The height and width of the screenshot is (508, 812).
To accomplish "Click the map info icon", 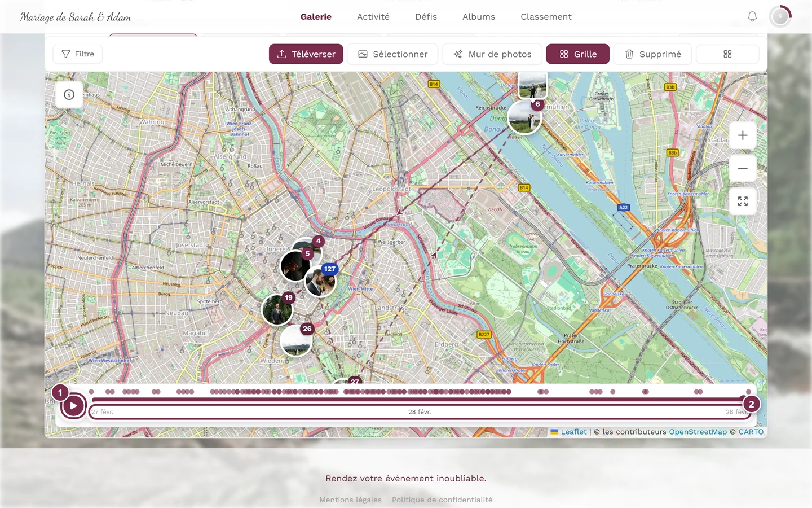I will coord(69,95).
